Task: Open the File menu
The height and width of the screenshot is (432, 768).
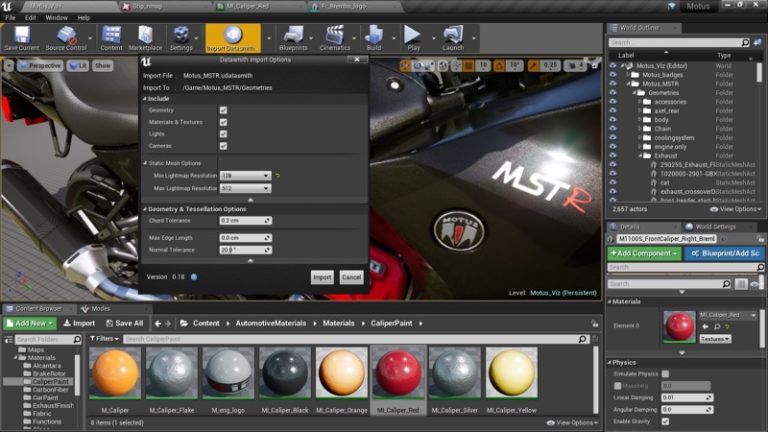Action: point(10,18)
